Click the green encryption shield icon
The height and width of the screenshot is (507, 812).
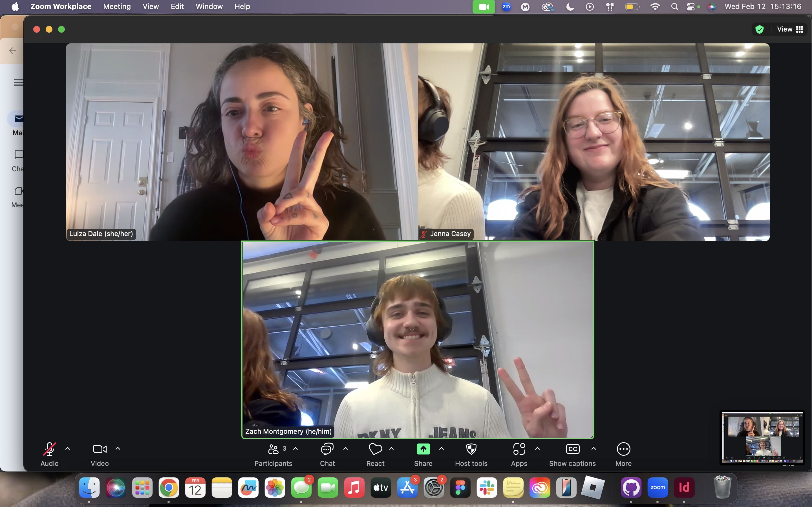[759, 30]
